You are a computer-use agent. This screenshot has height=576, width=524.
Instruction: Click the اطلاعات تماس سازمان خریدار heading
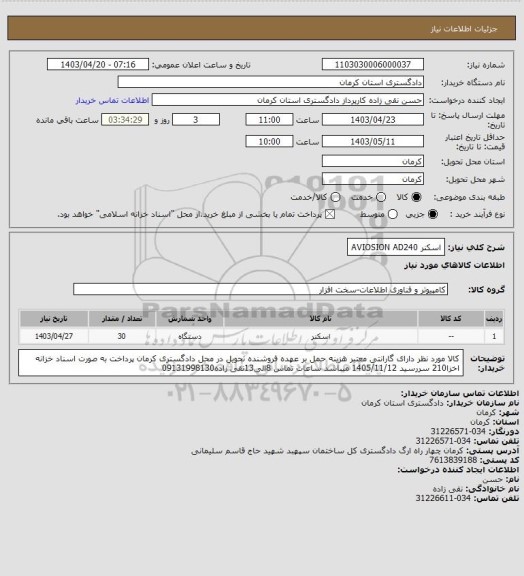coord(460,393)
